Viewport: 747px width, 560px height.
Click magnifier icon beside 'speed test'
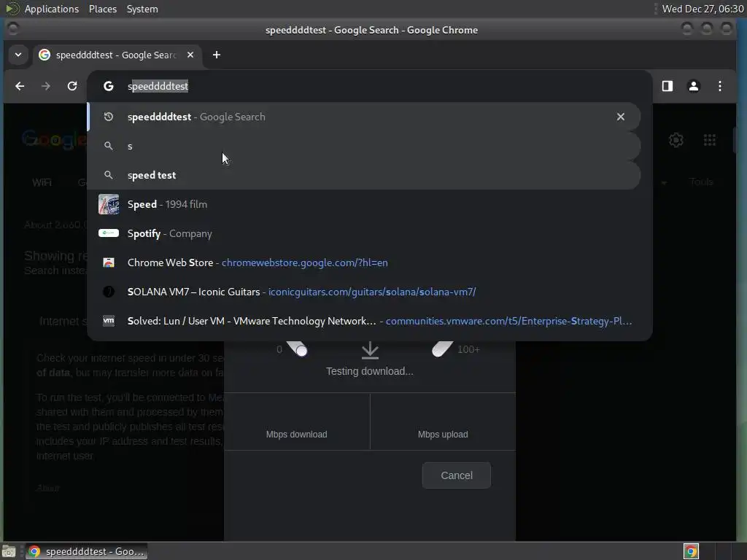pos(109,175)
